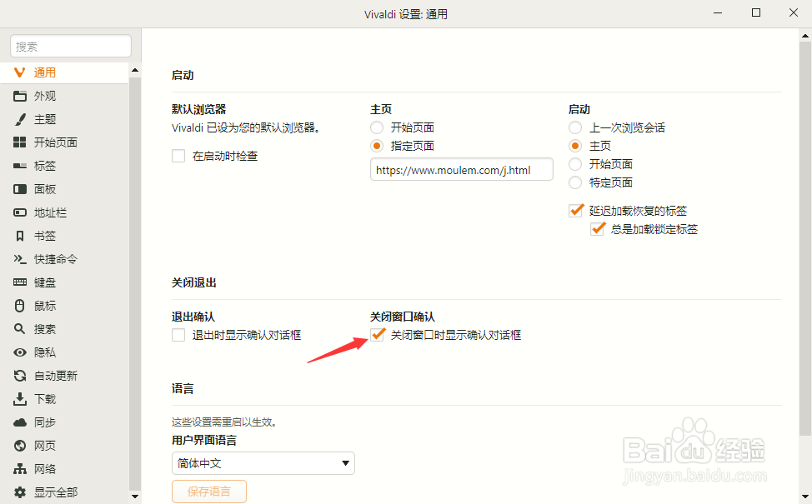Click sidebar scrollbar down arrow

(x=135, y=497)
